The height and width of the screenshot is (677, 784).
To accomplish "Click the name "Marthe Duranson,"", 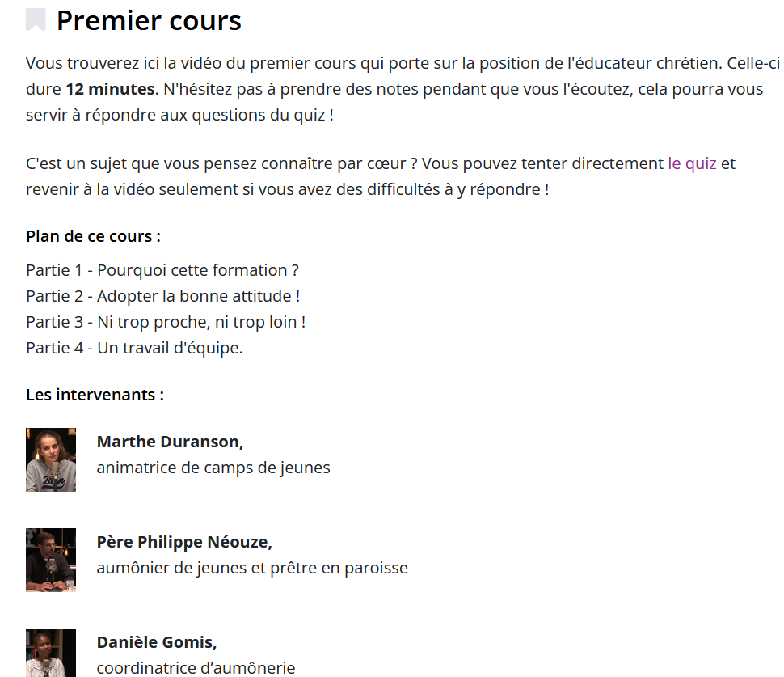I will point(170,442).
